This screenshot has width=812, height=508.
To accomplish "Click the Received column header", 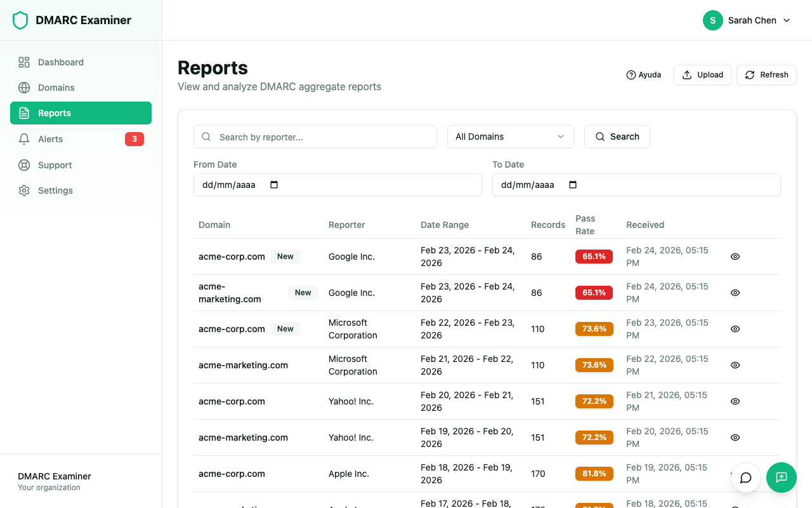I will click(645, 225).
